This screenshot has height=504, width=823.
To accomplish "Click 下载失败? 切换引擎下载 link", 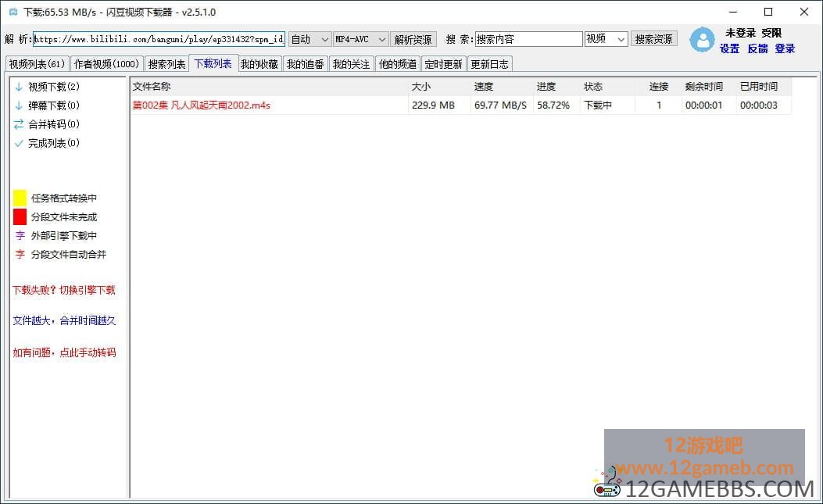I will (64, 291).
